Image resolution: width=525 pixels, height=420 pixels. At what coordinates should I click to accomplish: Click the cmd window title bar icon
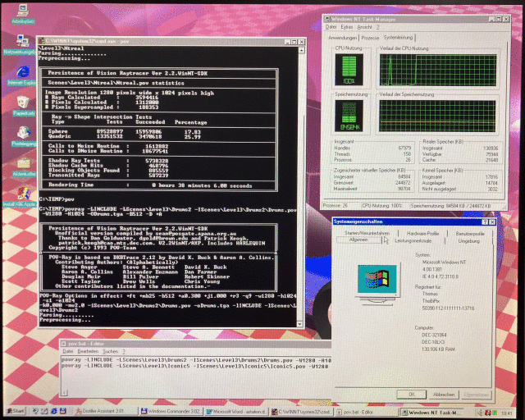tap(42, 41)
